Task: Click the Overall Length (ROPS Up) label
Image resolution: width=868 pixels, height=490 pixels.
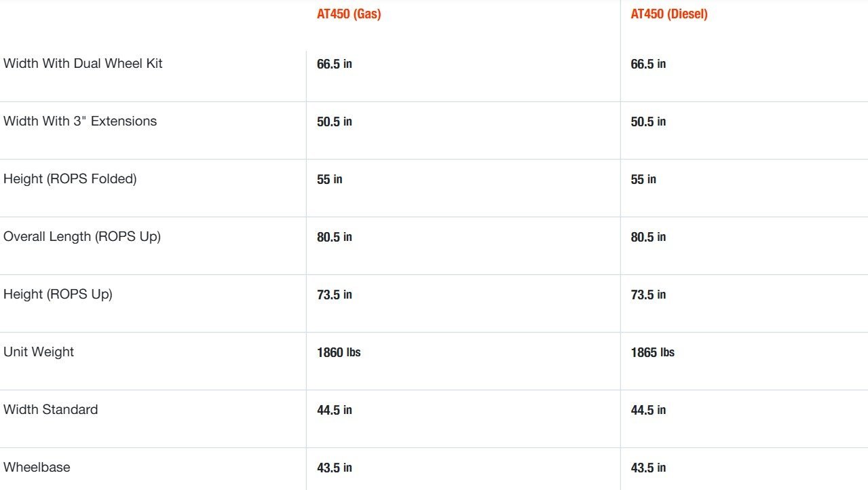Action: (x=82, y=237)
